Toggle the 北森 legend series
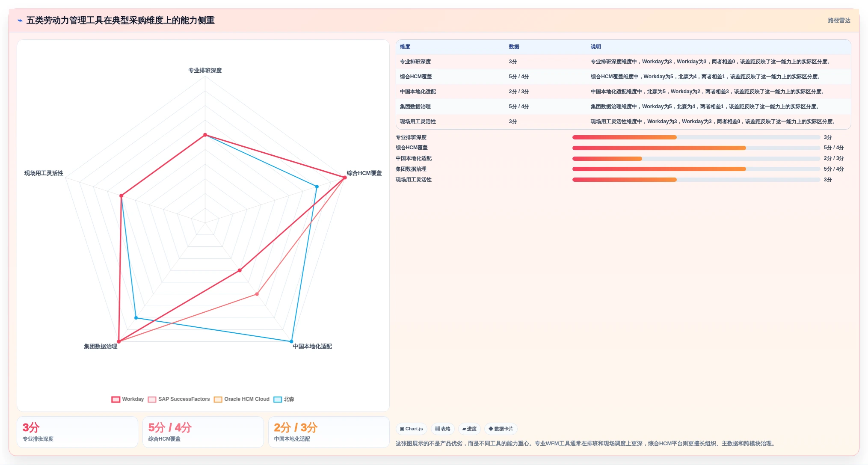The image size is (868, 465). (284, 399)
